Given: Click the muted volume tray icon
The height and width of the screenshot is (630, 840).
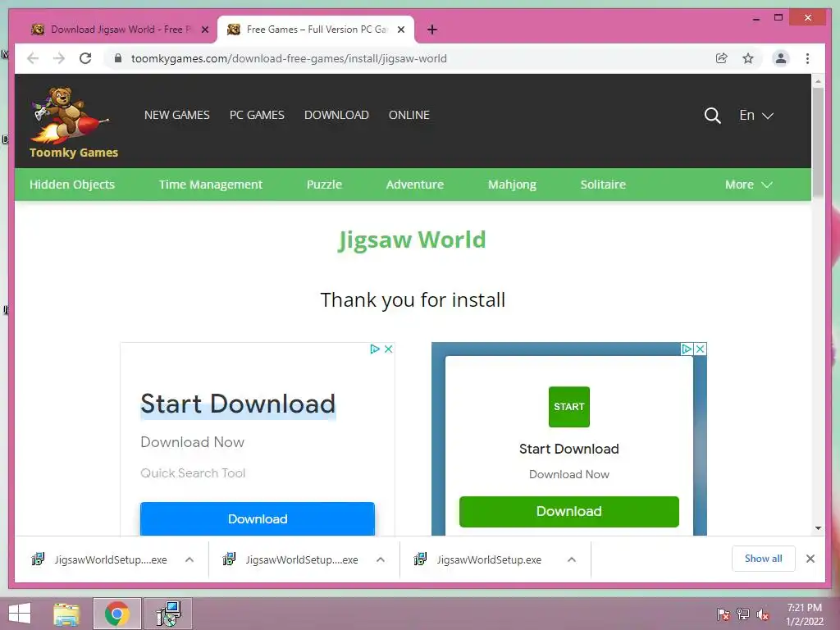Looking at the screenshot, I should coord(763,614).
